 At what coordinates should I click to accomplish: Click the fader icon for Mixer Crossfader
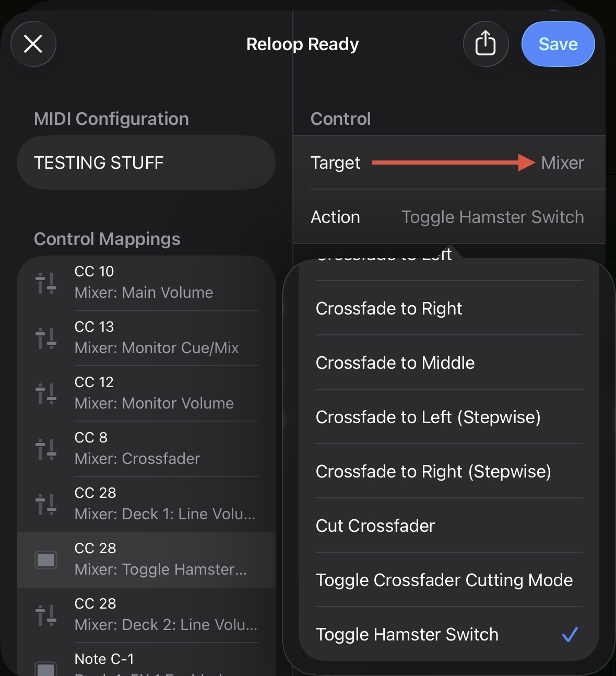click(x=46, y=449)
